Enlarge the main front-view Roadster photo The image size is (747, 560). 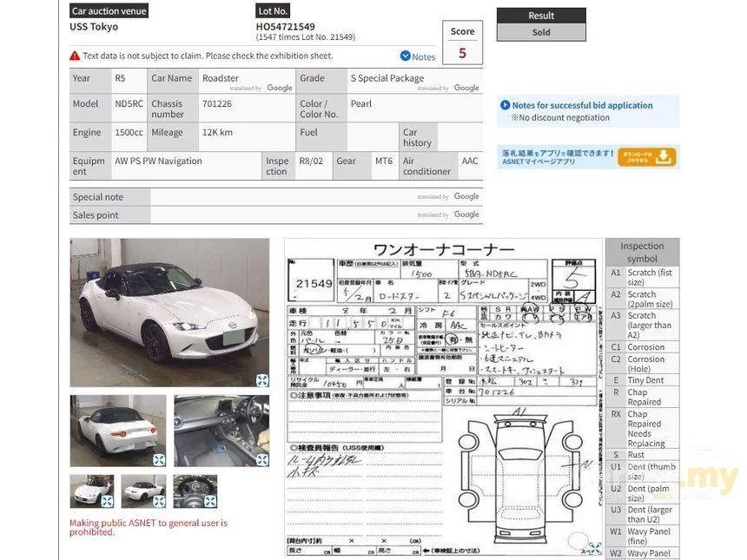[169, 313]
